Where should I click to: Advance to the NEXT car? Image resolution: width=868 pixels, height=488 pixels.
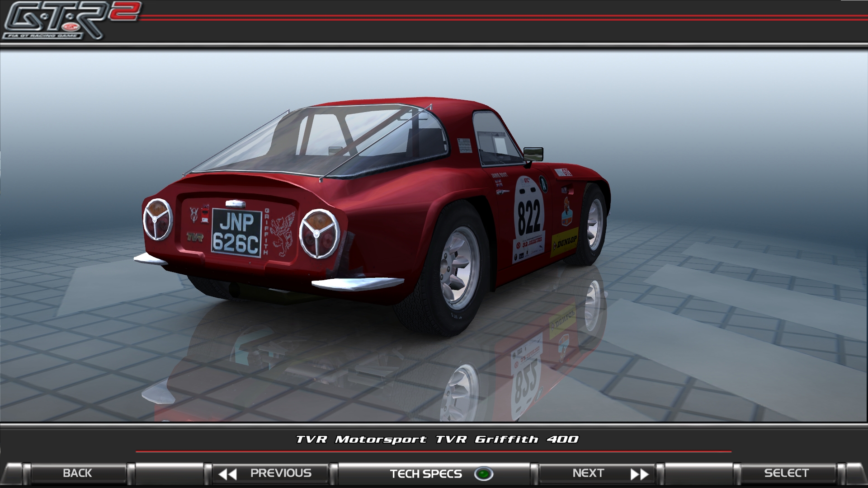(597, 474)
